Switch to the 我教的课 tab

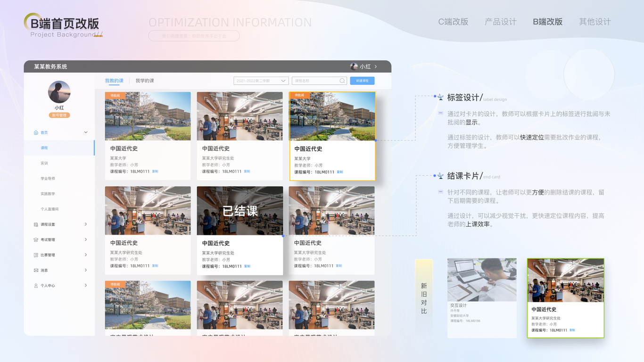click(114, 81)
